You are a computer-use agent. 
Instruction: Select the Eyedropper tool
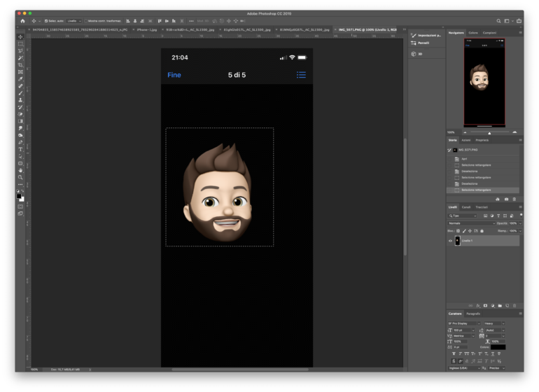pos(20,78)
